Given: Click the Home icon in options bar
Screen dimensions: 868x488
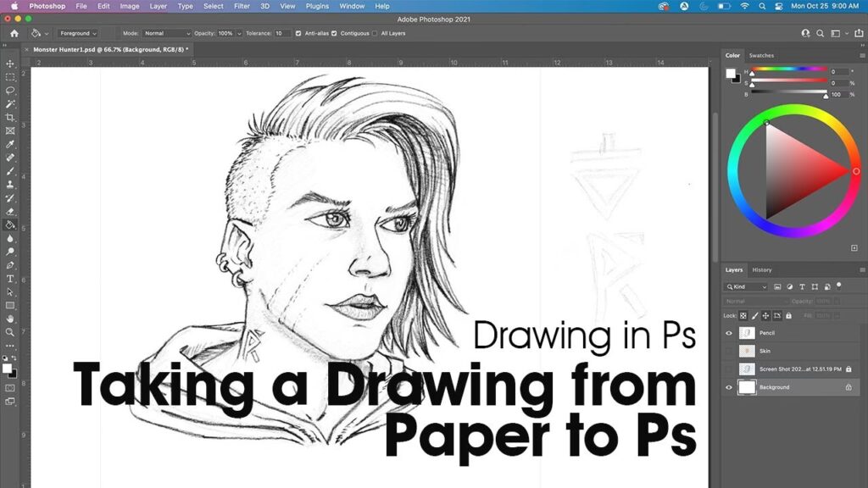Looking at the screenshot, I should pyautogui.click(x=14, y=33).
